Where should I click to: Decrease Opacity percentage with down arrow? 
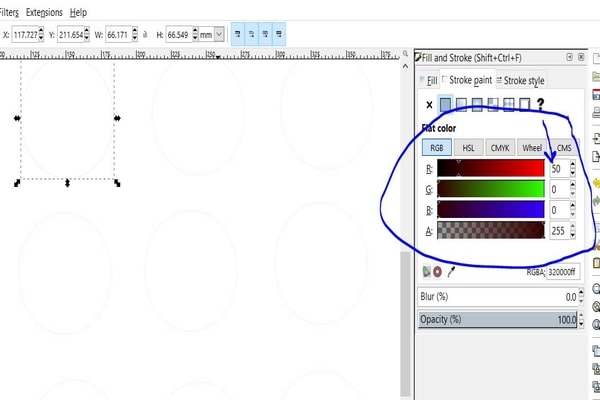pyautogui.click(x=581, y=323)
